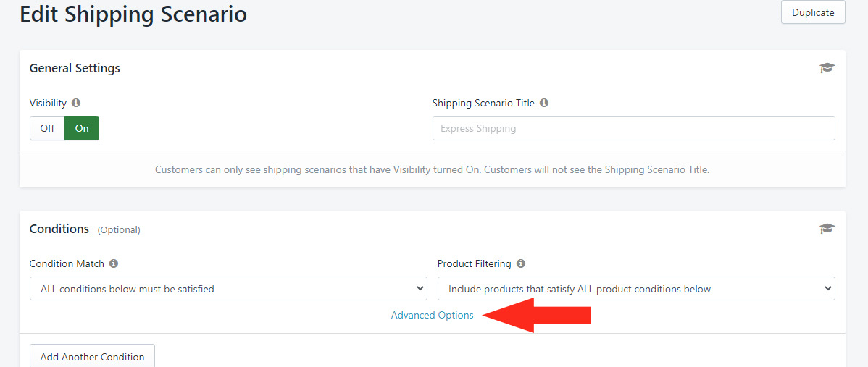This screenshot has height=367, width=868.
Task: Click the red arrow pointing at Advanced Options
Action: 537,315
